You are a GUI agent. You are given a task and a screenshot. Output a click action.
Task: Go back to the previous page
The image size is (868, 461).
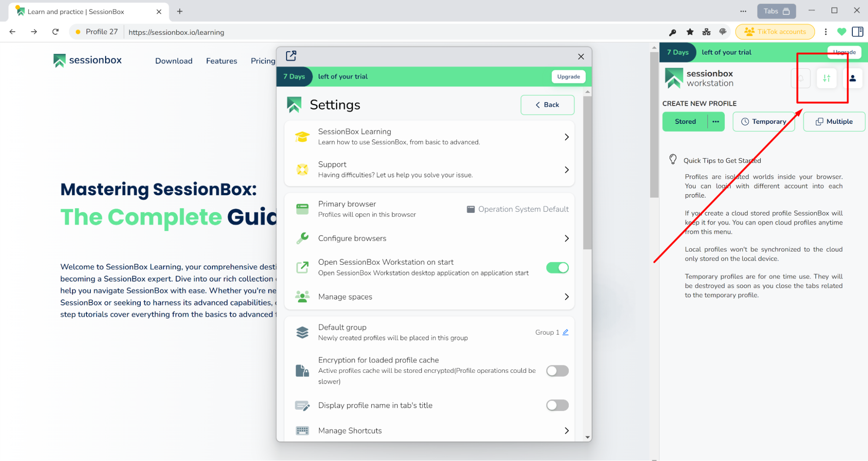(13, 32)
